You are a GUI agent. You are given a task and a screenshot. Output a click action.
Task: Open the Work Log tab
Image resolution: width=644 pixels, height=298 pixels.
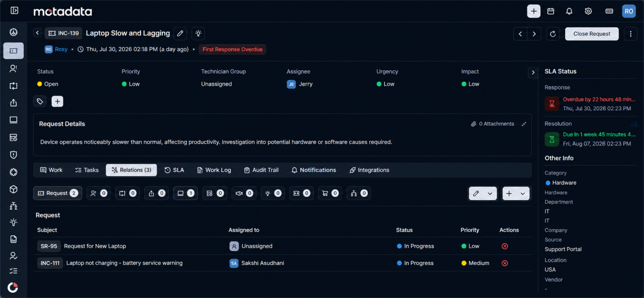214,170
